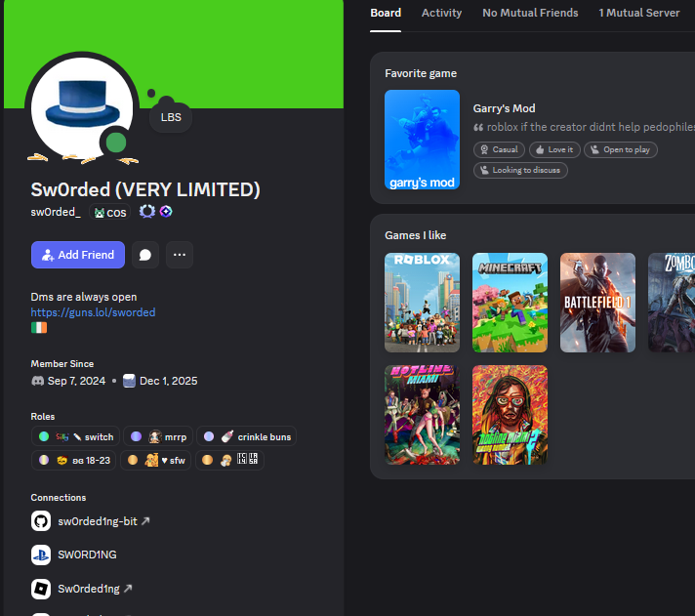
Task: Open the guns.lol/sworded link
Action: pos(93,312)
